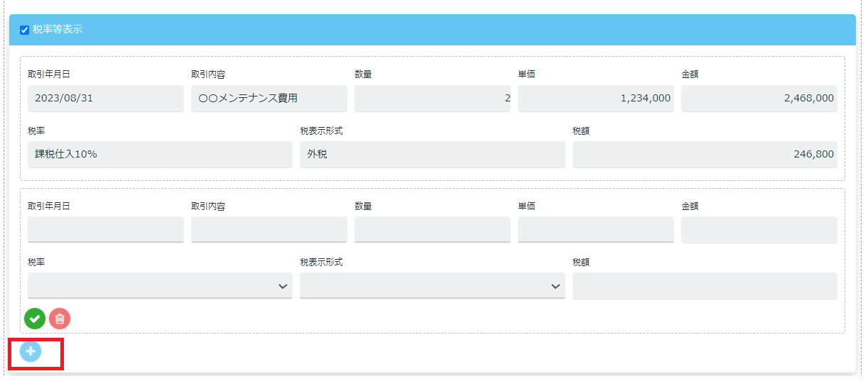
Task: Toggle the 税率等表示 checkbox
Action: click(x=25, y=31)
